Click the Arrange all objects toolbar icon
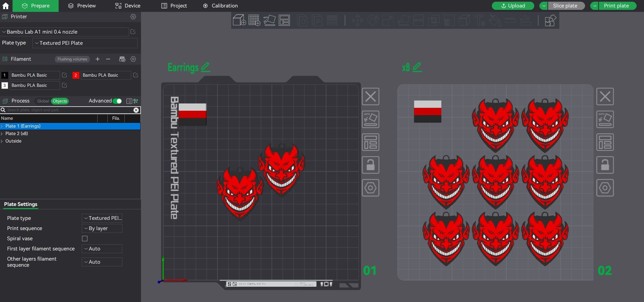The image size is (644, 302). click(284, 20)
